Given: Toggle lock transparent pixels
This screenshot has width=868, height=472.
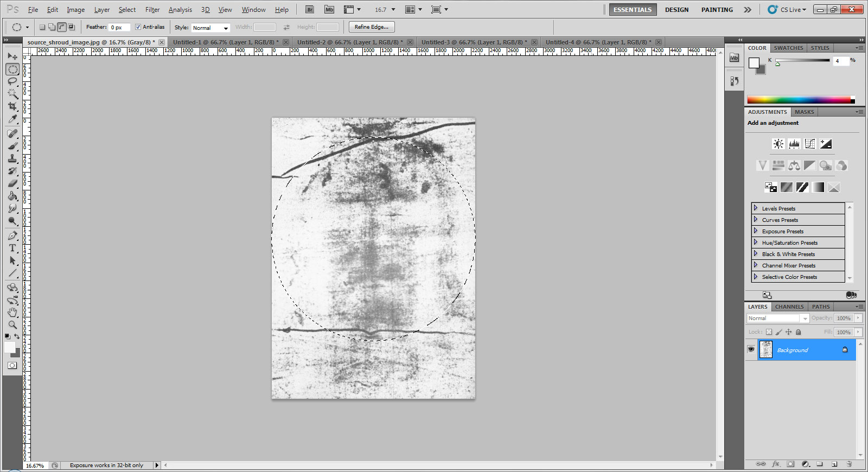Looking at the screenshot, I should [x=769, y=332].
